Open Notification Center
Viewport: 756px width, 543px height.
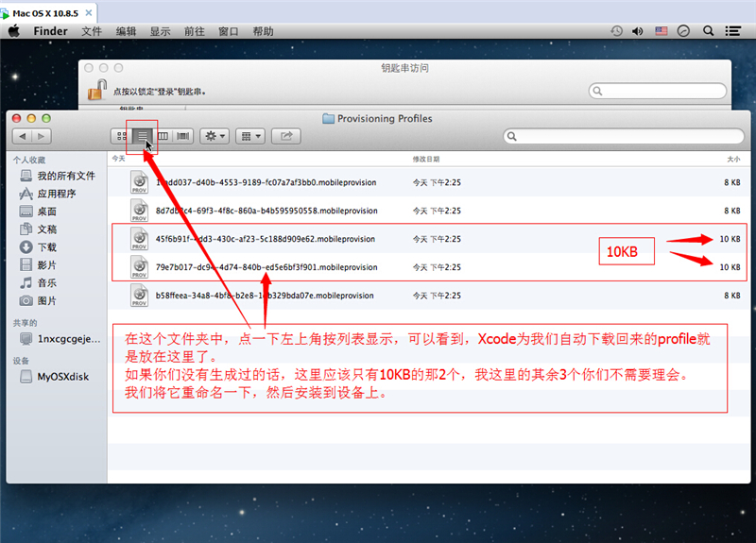tap(733, 31)
